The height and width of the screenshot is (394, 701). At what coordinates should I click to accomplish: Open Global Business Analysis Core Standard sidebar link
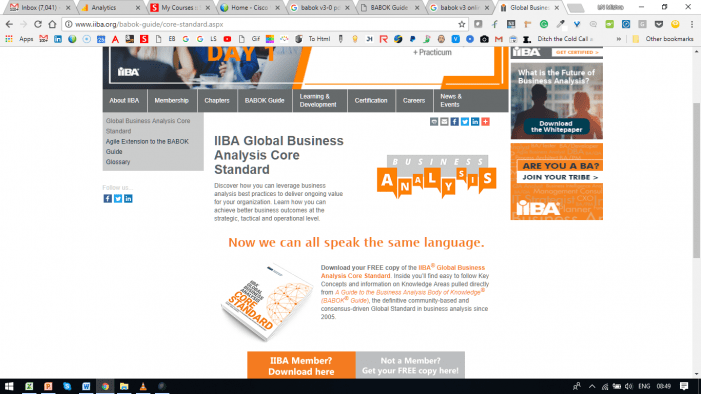tap(148, 126)
